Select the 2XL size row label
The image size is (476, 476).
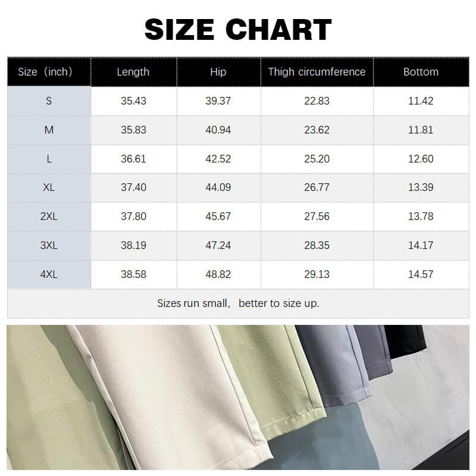(49, 217)
